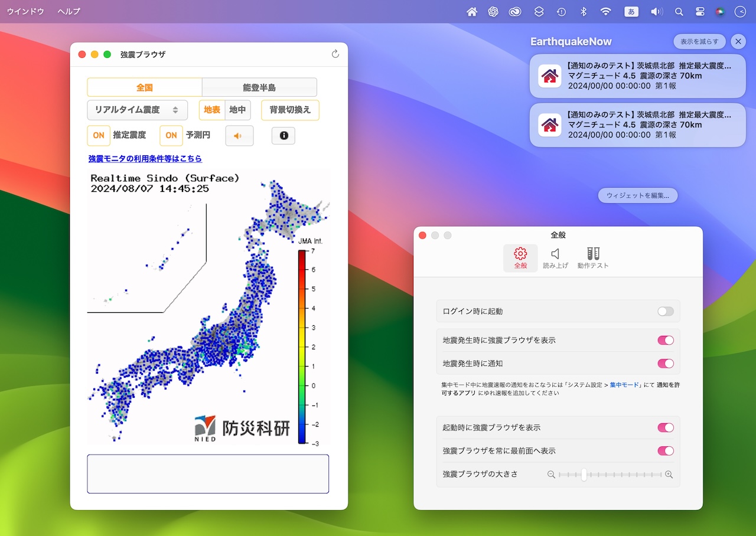The height and width of the screenshot is (536, 756).
Task: Click the あ input source icon
Action: 631,12
